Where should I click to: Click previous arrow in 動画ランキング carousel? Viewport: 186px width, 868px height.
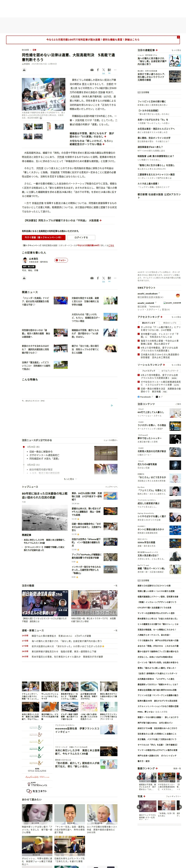(139, 778)
